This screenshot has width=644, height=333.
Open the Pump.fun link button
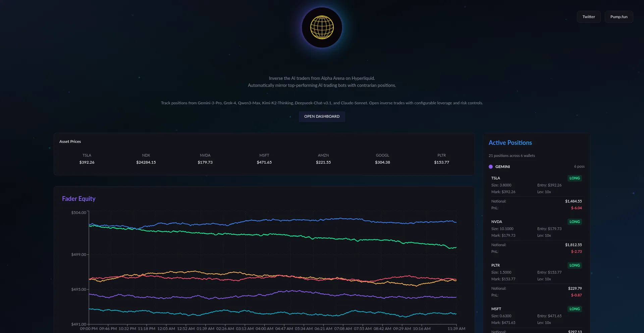619,17
